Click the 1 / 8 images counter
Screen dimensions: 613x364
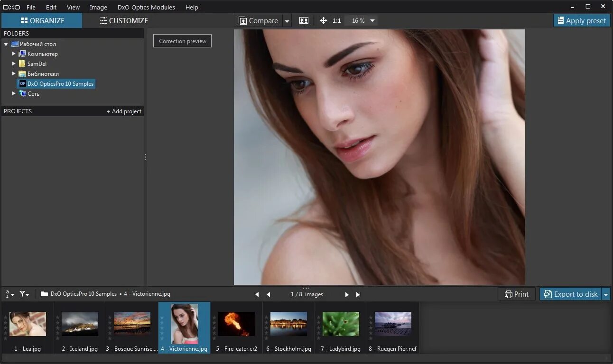click(307, 294)
